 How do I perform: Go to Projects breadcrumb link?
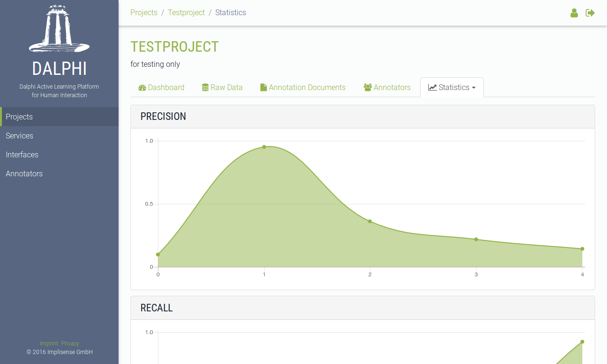point(144,13)
